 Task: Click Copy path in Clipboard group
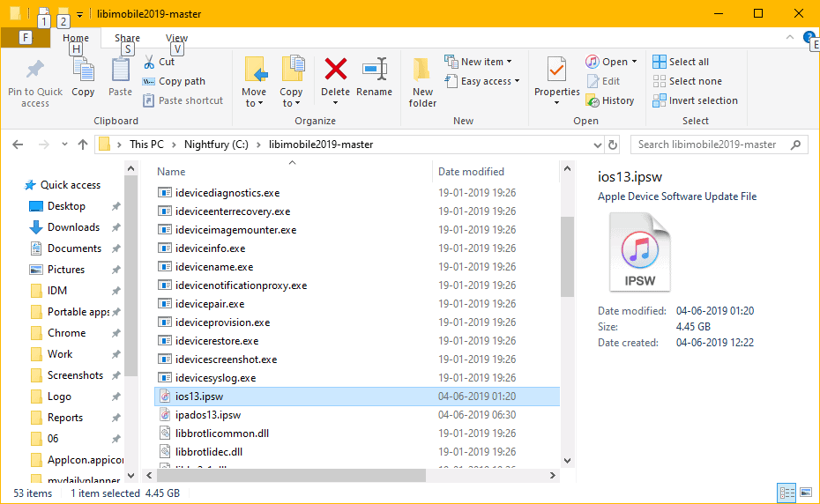[x=175, y=81]
